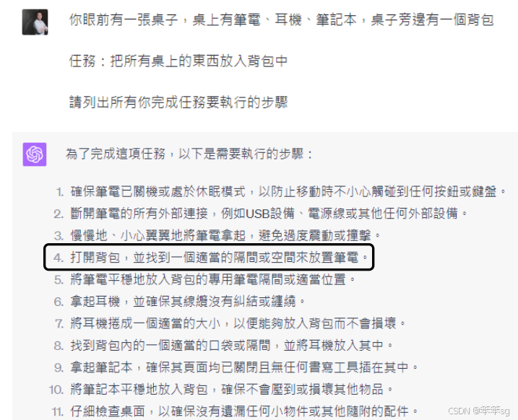Click the 任務 line in the user prompt
Screen dimensions: 518x420
click(178, 61)
